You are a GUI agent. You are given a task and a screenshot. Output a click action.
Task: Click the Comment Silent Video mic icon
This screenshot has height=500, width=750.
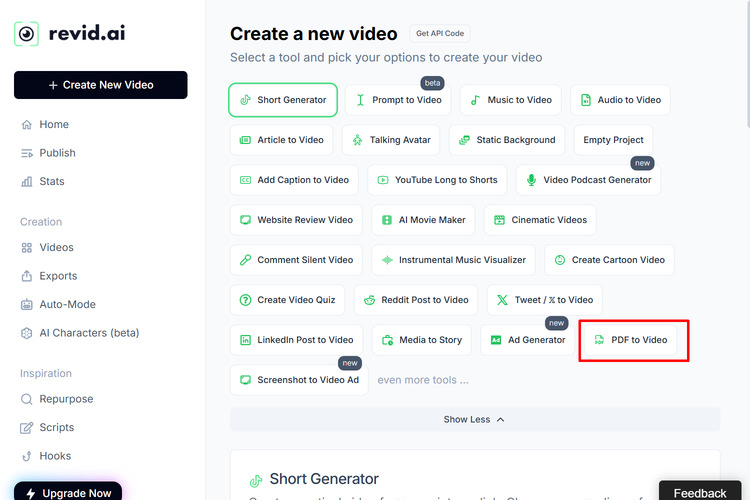pyautogui.click(x=245, y=260)
